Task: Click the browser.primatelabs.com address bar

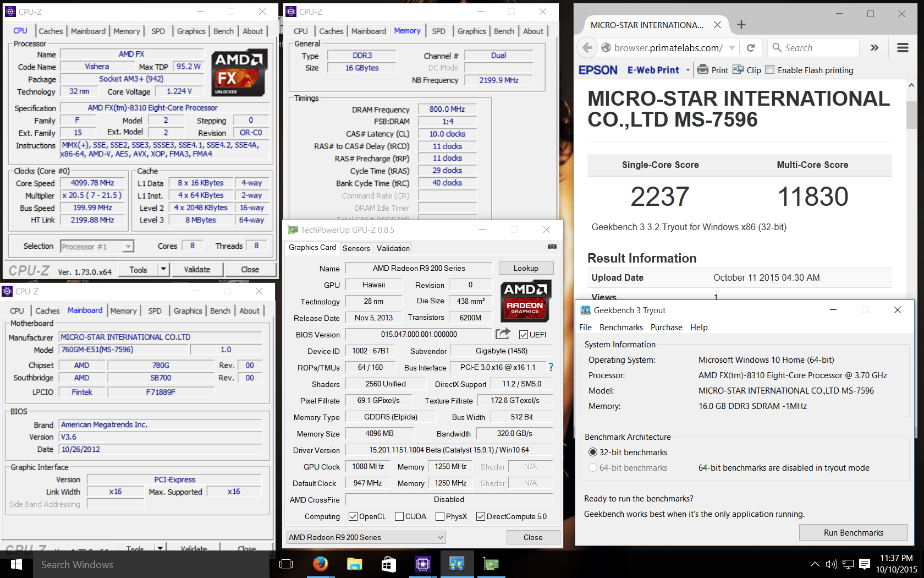Action: click(668, 48)
